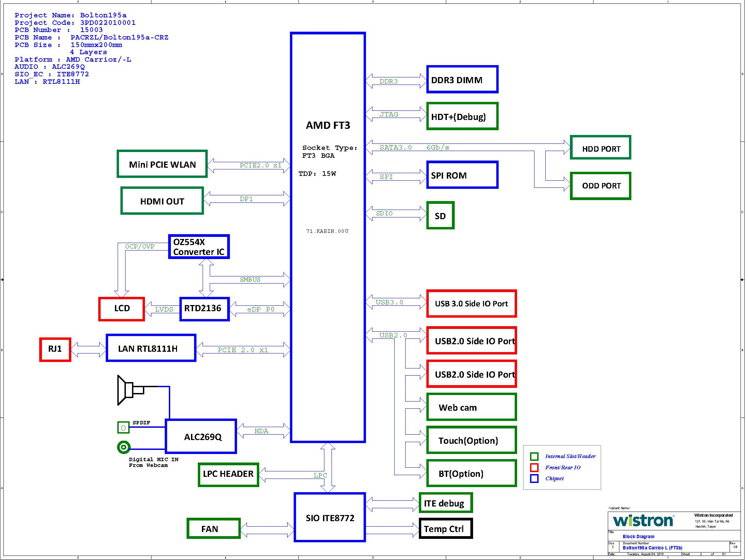This screenshot has height=560, width=748.
Task: Click the JTAG bus label
Action: click(x=389, y=115)
